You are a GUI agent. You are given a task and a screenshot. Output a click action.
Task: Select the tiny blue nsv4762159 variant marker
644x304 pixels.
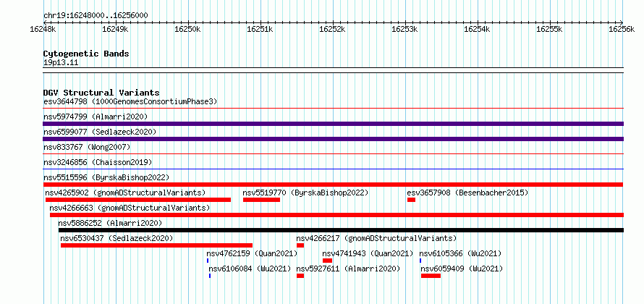point(208,261)
